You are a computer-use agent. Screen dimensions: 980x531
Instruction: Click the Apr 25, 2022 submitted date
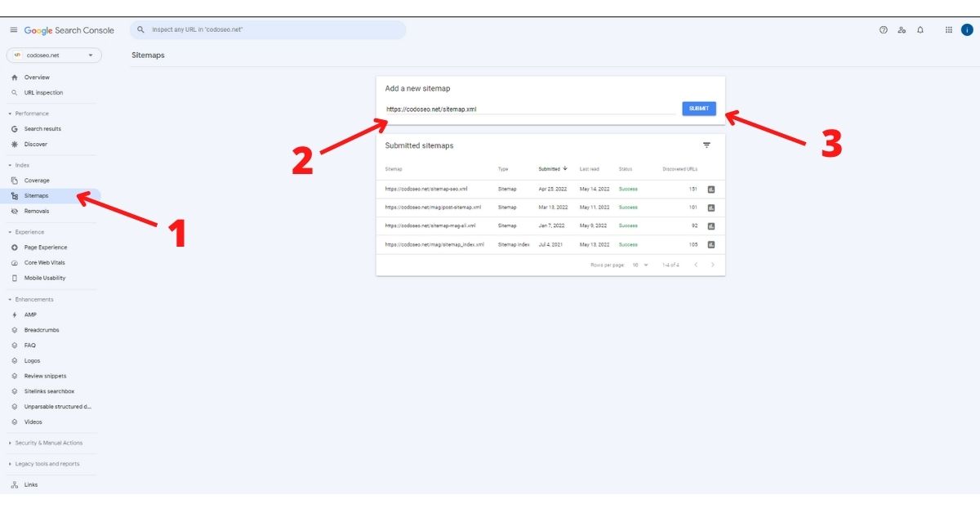pos(553,189)
